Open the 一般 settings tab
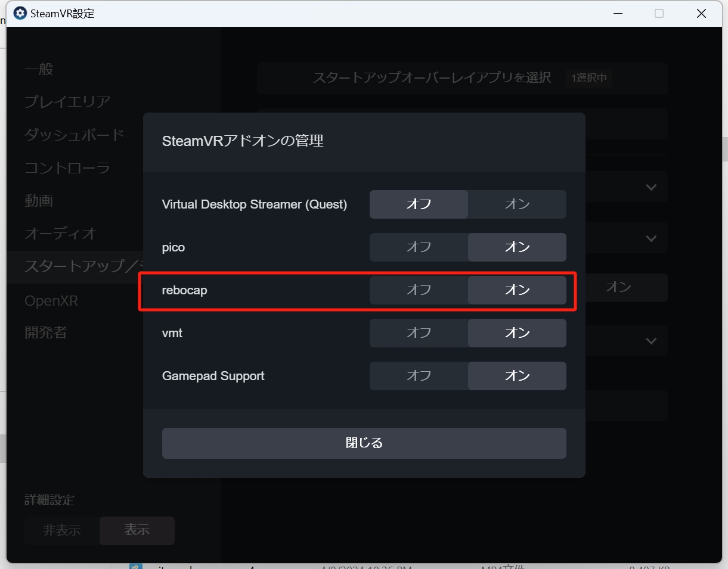The image size is (728, 569). [x=39, y=69]
